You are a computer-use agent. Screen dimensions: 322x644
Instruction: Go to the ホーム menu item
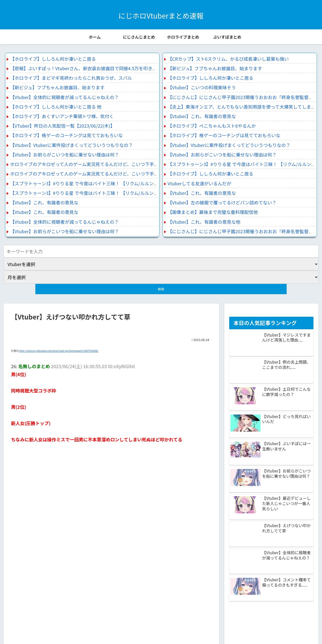coord(95,37)
